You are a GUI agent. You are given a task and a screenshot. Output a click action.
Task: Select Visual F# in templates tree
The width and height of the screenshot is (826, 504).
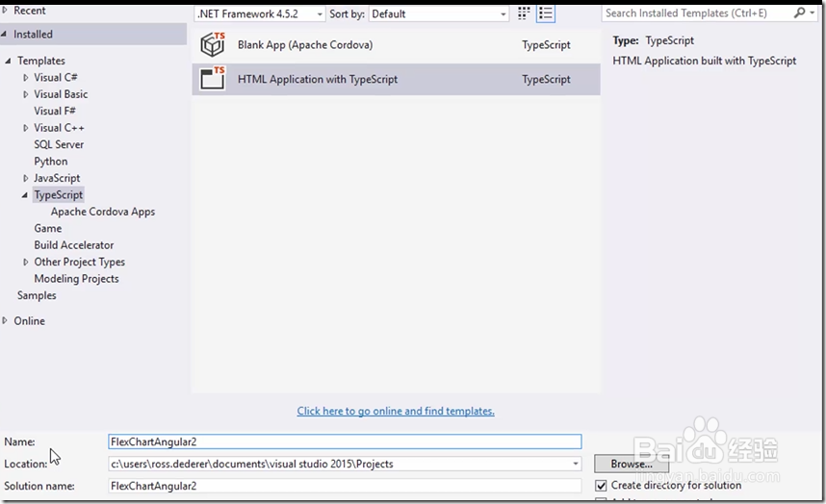tap(55, 111)
